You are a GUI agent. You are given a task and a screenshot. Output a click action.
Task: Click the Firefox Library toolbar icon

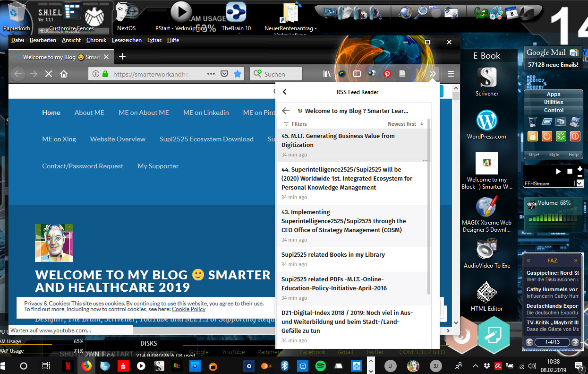tap(326, 74)
